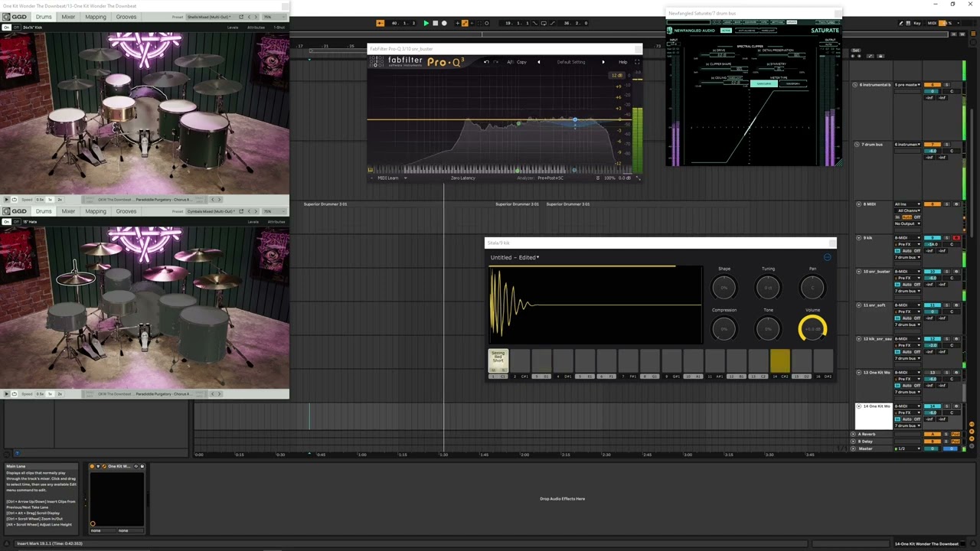Set monitoring to Off on the 8 MIDI track
Image resolution: width=980 pixels, height=551 pixels.
tap(917, 217)
